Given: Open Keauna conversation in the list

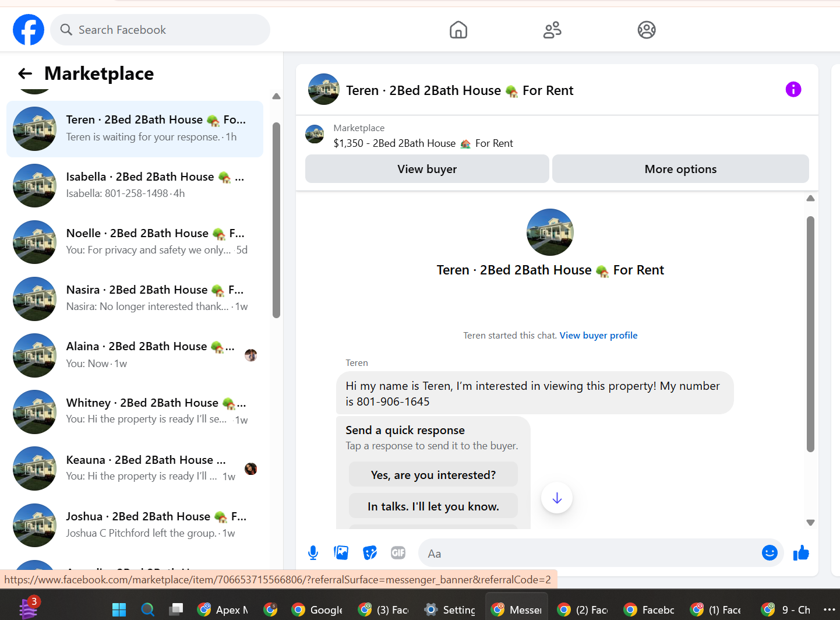Looking at the screenshot, I should click(135, 468).
